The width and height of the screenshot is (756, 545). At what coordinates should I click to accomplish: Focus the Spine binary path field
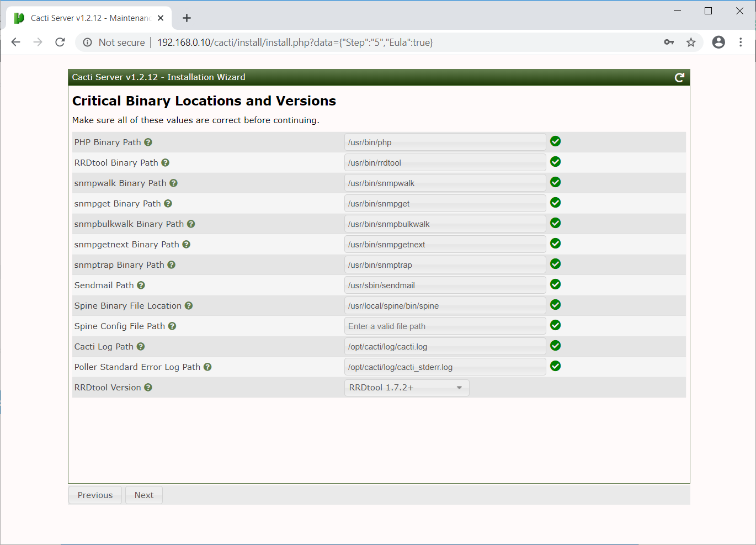[445, 306]
